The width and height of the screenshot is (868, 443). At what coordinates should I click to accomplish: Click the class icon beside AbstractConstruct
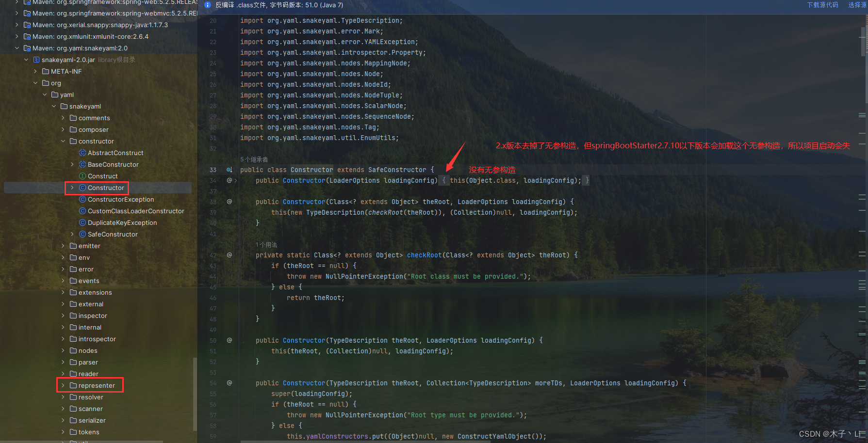click(82, 153)
